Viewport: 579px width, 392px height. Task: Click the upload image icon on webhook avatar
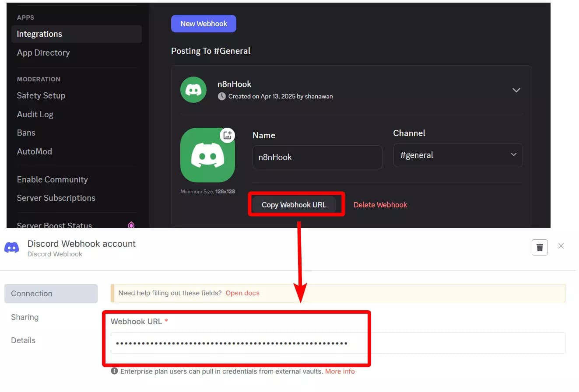pos(227,135)
